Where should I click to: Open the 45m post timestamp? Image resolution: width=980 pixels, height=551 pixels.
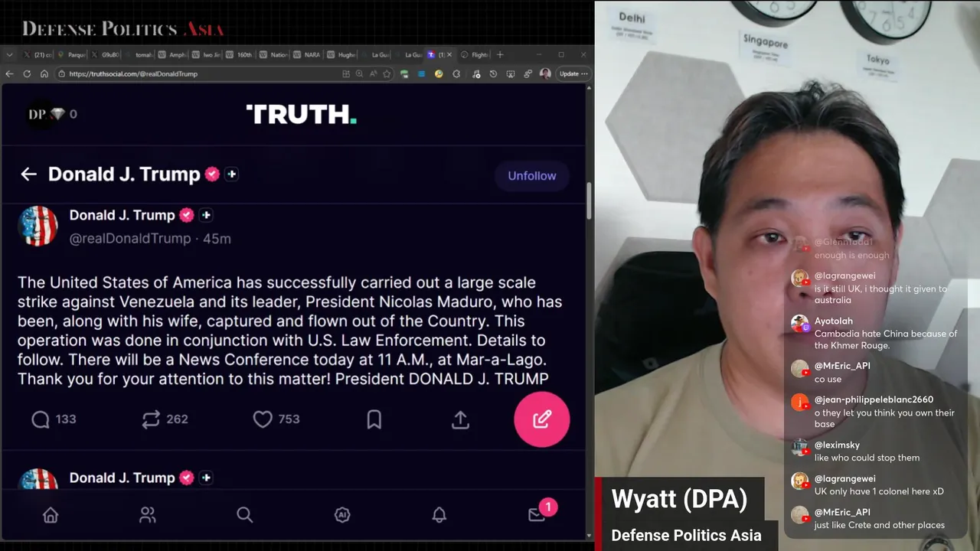click(217, 239)
